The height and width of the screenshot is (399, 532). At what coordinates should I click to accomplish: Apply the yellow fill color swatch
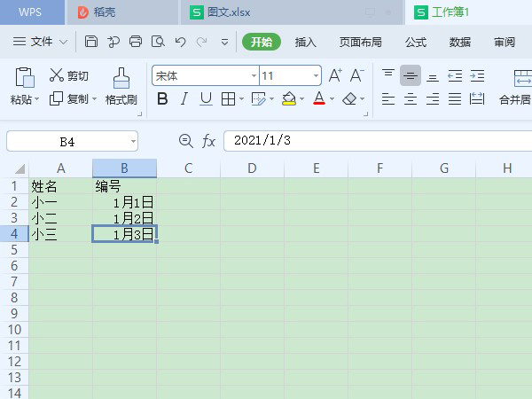point(288,99)
